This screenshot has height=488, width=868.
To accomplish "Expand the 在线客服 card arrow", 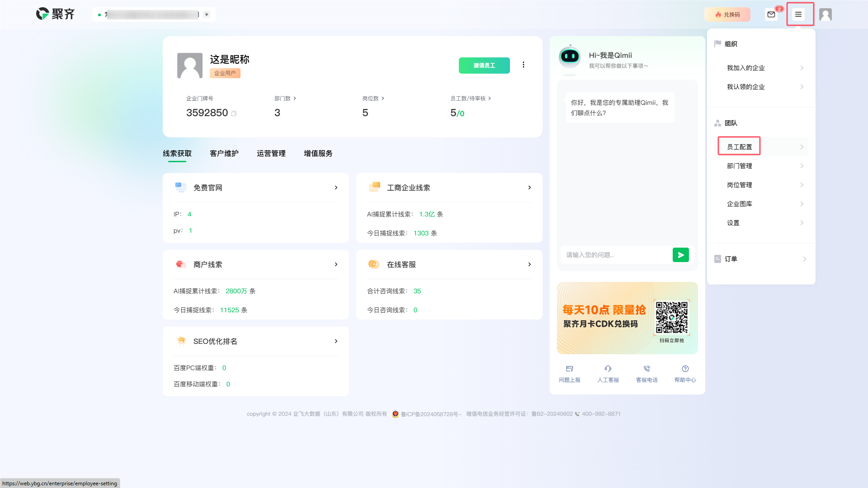I will (529, 264).
